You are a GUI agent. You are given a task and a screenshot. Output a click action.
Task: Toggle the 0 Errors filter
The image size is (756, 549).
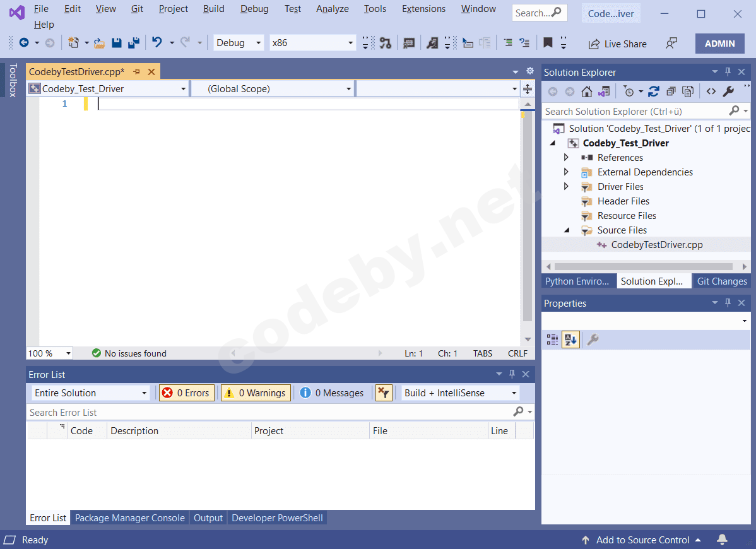(x=187, y=393)
